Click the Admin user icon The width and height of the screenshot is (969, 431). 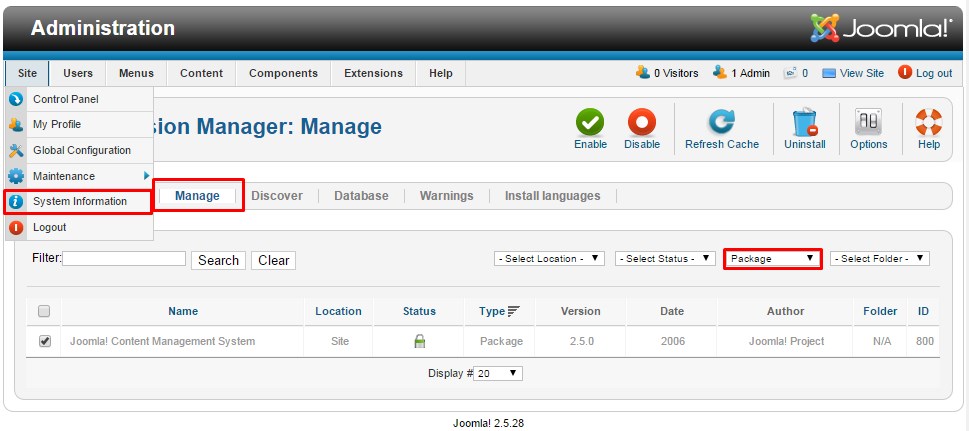(x=720, y=72)
